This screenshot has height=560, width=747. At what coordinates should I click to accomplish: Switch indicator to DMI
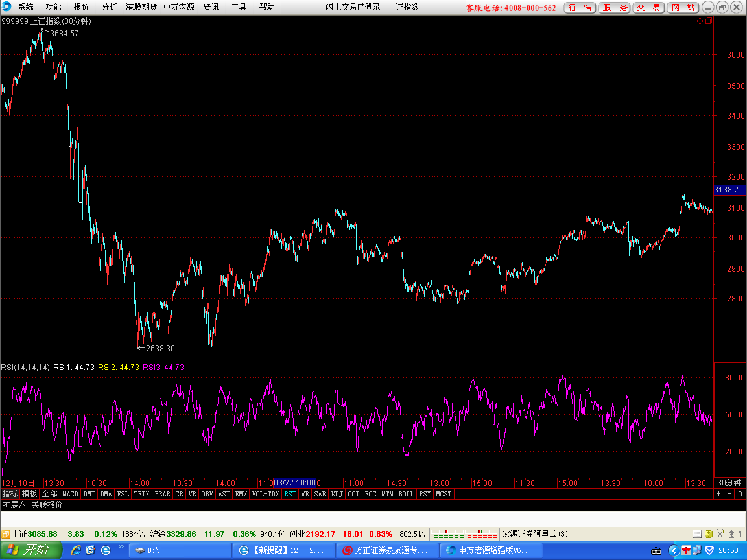click(89, 494)
